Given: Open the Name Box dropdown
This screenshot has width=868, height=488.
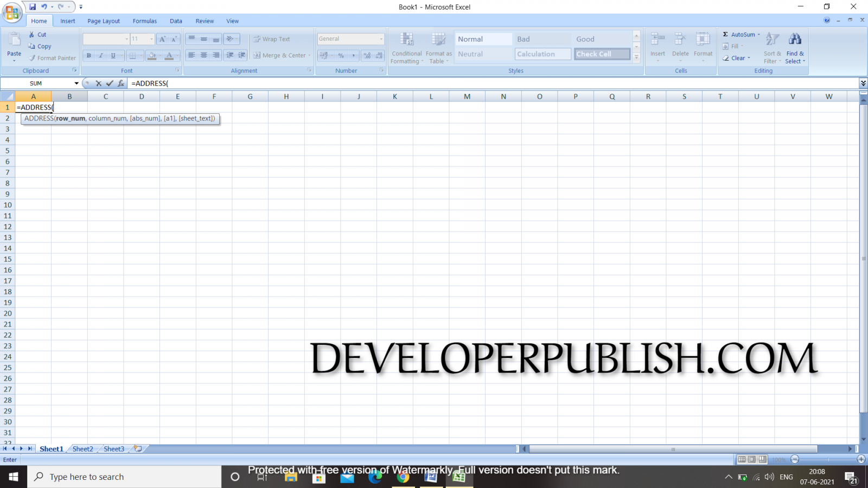Looking at the screenshot, I should pyautogui.click(x=75, y=83).
